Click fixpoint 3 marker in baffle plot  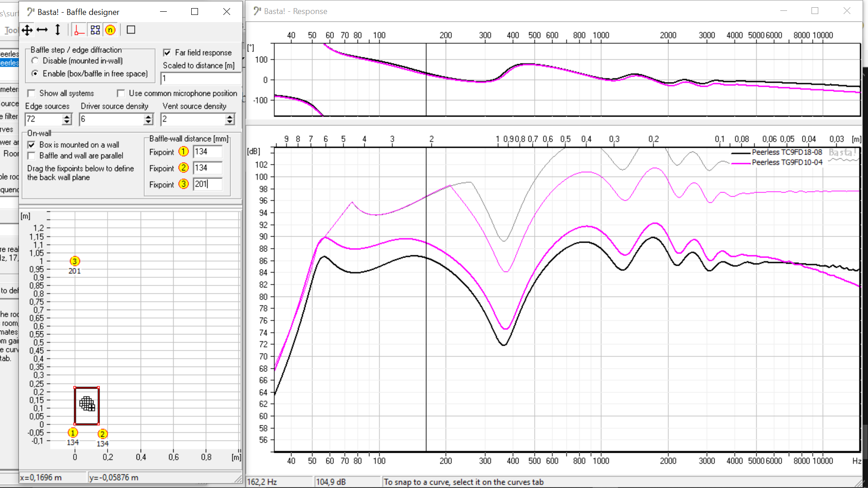pyautogui.click(x=75, y=261)
